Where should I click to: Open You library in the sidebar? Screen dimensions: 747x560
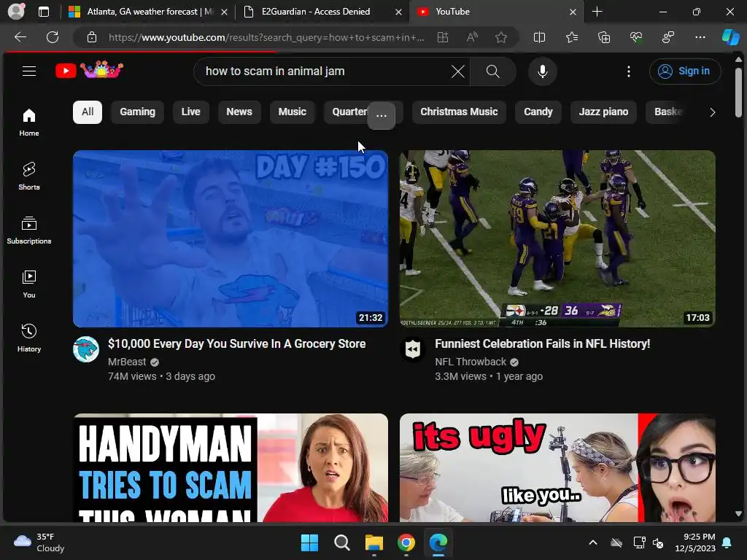(29, 284)
